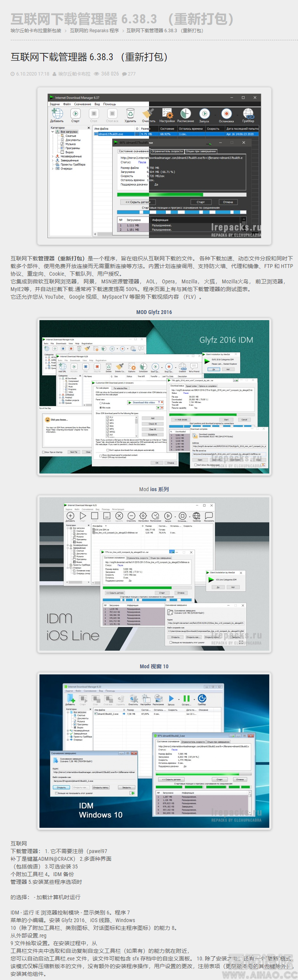The height and width of the screenshot is (980, 298).
Task: Click the blue segmented connections bar in IDM 6.37 dialog
Action: [181, 212]
